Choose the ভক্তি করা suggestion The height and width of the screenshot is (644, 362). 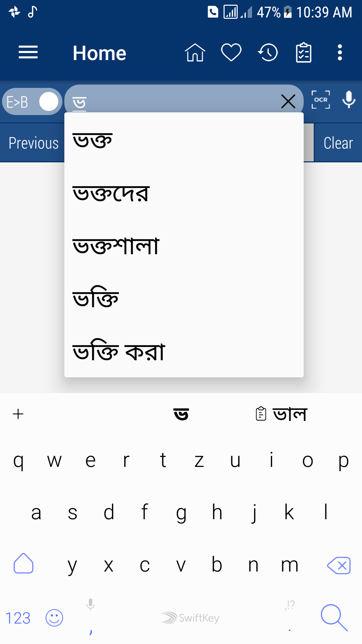point(119,352)
